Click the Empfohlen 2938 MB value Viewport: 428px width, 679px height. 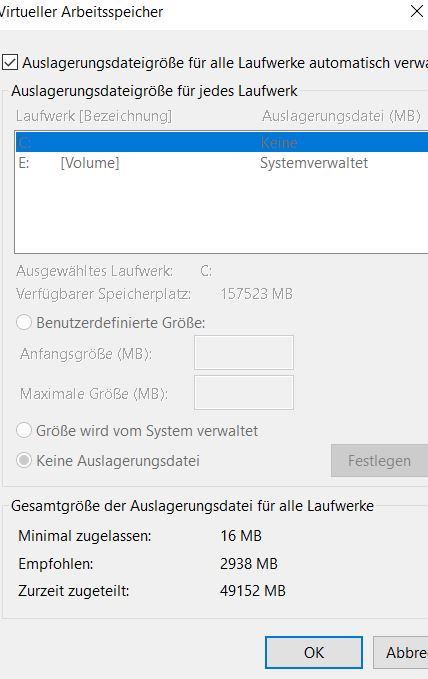tap(249, 563)
